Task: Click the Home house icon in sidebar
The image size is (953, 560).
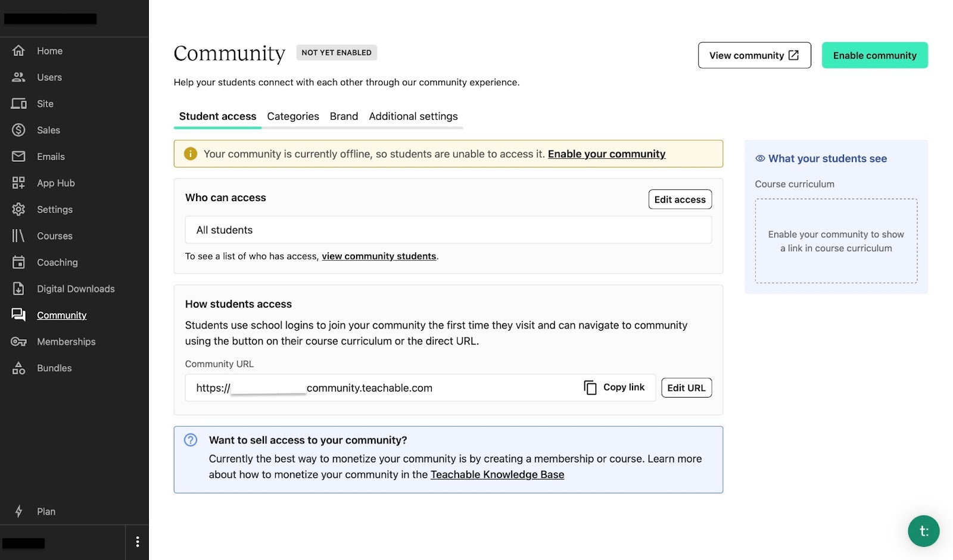Action: click(18, 51)
